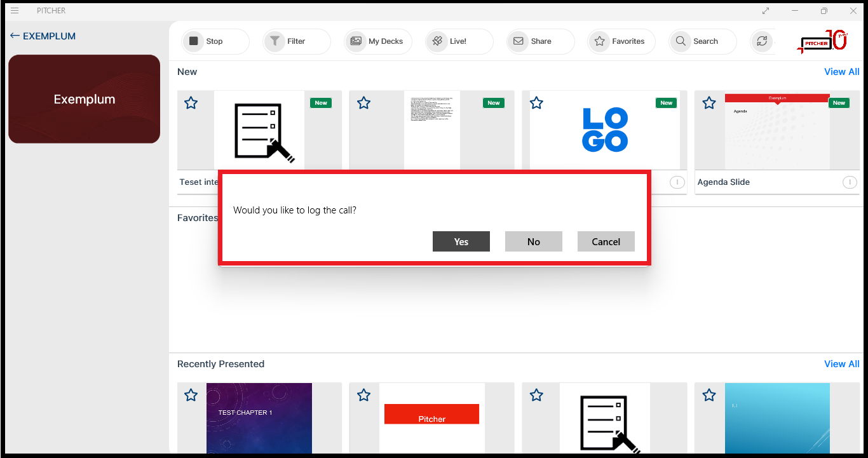Viewport: 868px width, 458px height.
Task: Click the Search button
Action: click(x=702, y=41)
